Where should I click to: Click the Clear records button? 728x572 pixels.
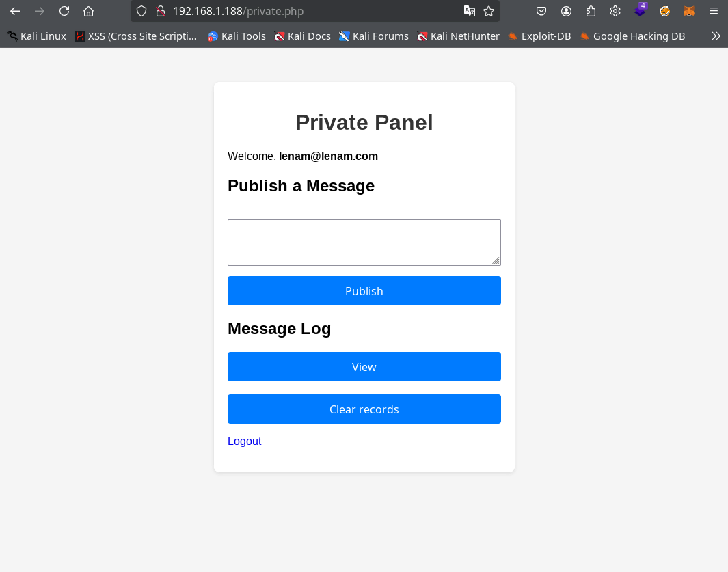tap(364, 409)
